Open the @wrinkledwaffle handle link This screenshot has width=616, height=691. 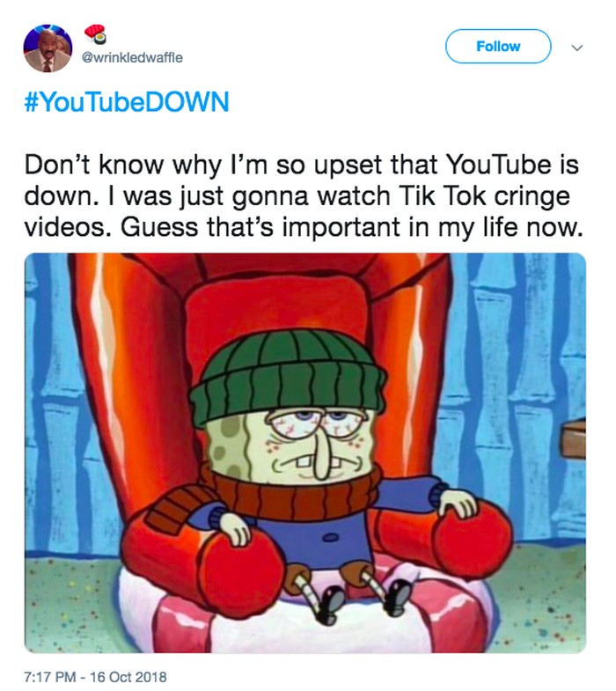click(132, 58)
